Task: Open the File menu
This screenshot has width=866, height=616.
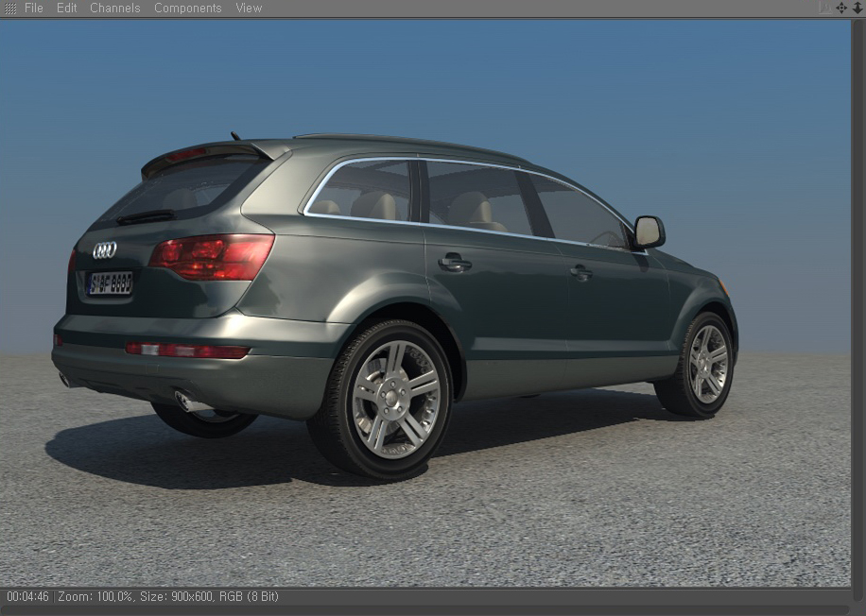Action: point(34,9)
